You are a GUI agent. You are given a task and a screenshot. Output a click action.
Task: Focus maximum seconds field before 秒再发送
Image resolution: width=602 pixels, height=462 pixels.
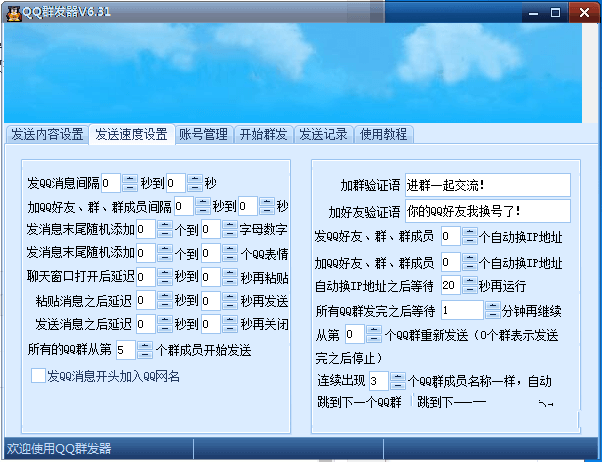[x=211, y=300]
